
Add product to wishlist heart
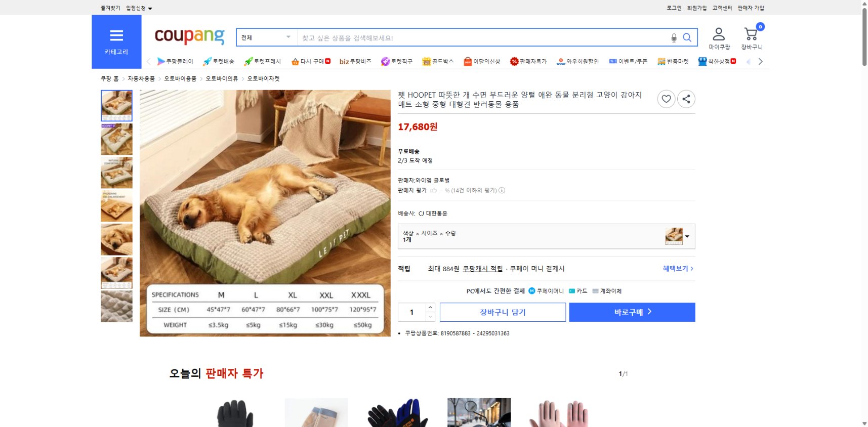click(666, 99)
